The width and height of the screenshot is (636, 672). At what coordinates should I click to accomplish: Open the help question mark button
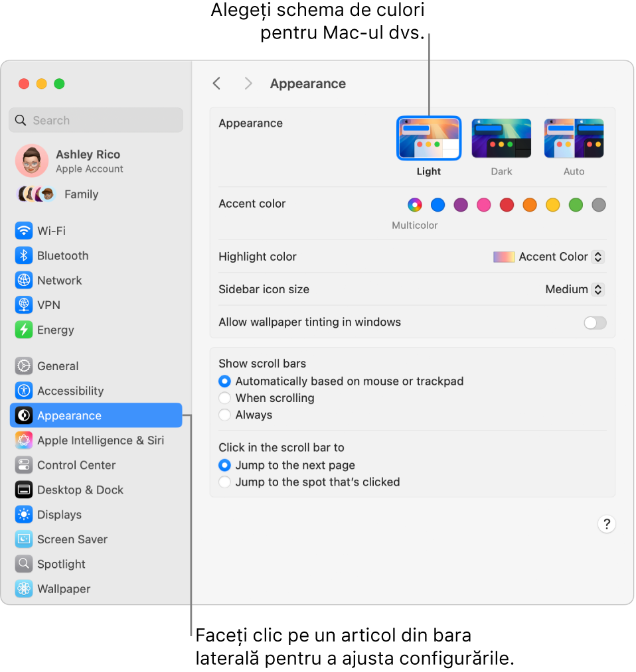coord(606,524)
